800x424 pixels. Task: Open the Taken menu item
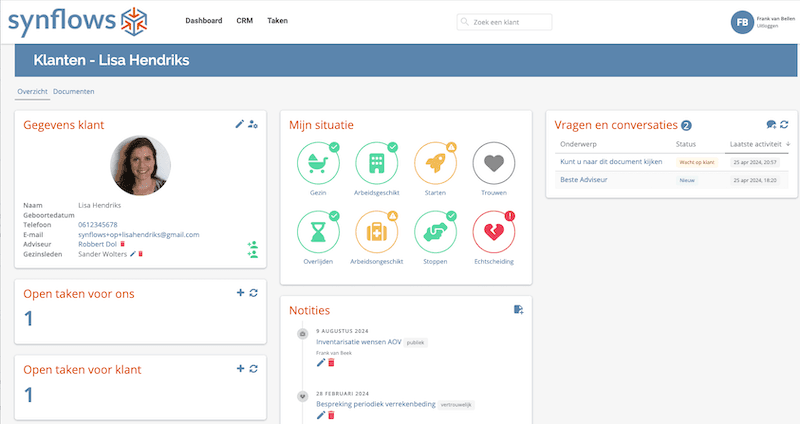278,21
